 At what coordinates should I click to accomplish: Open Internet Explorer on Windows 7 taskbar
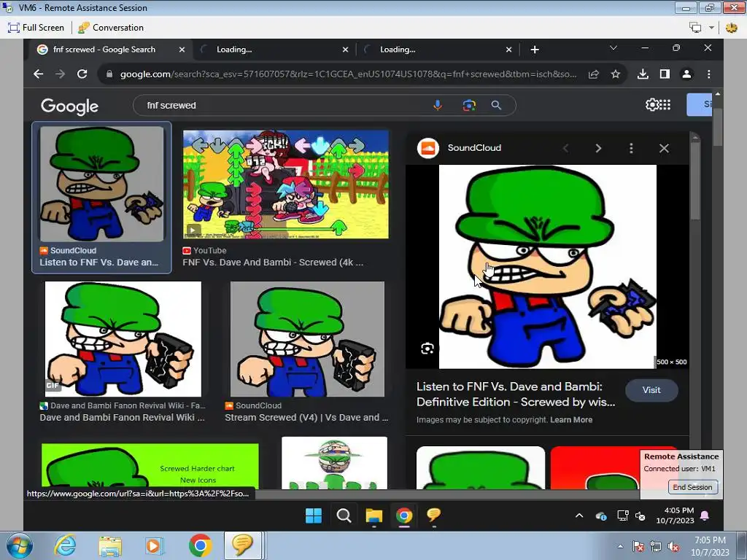click(x=65, y=546)
